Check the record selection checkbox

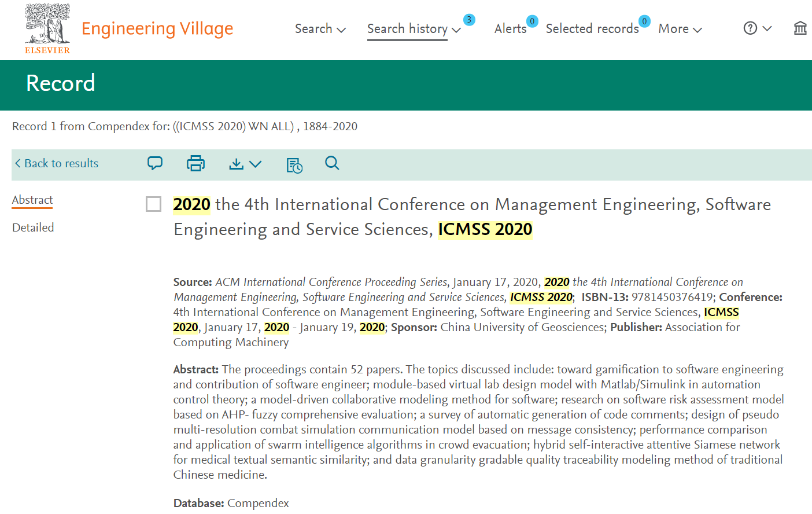click(x=153, y=204)
